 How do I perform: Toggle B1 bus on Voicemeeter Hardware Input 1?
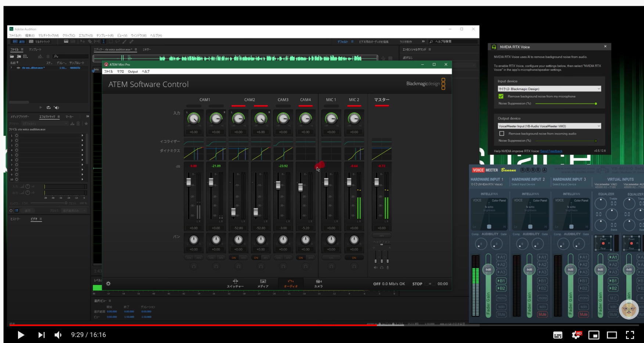[501, 281]
